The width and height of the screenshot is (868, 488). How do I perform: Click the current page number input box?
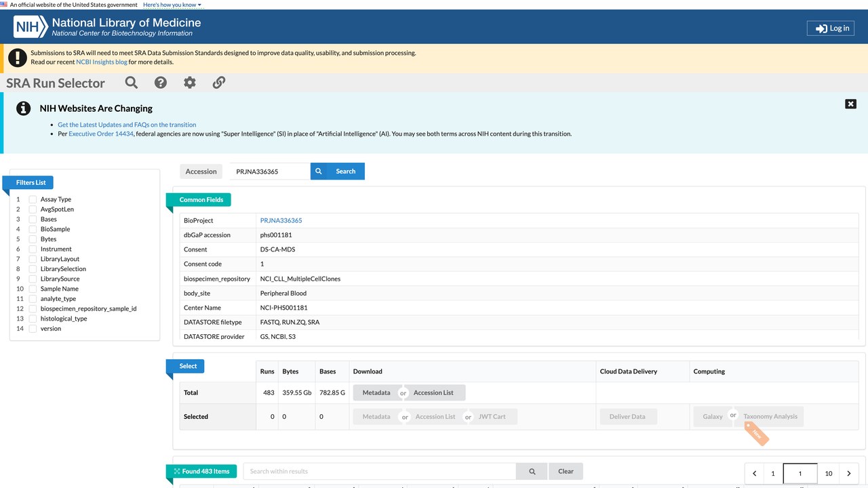pos(800,474)
